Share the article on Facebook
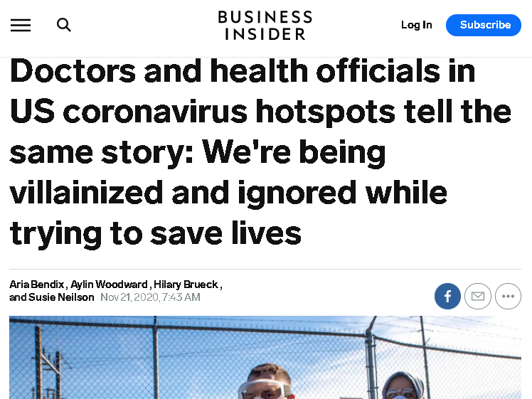The height and width of the screenshot is (399, 532). pos(447,296)
